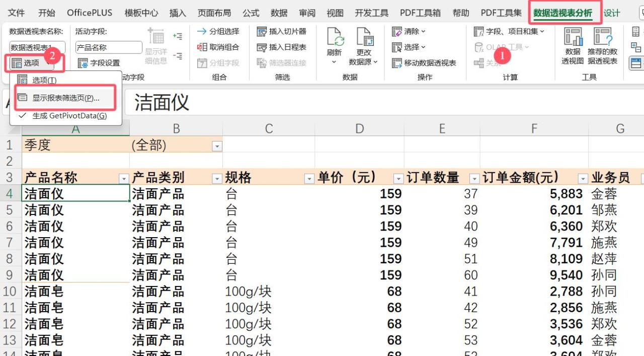Click the formula bar showing 洁面仪
This screenshot has width=644, height=356.
point(384,102)
